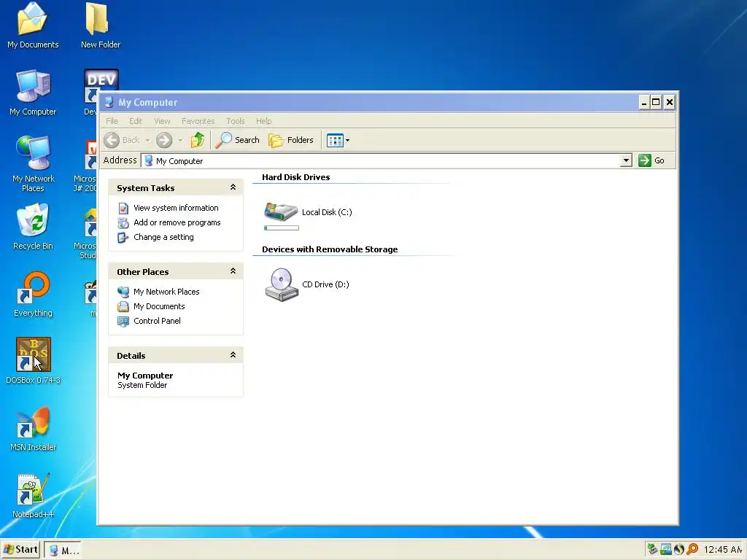
Task: Select the Recycle Bin desktop icon
Action: (x=33, y=226)
